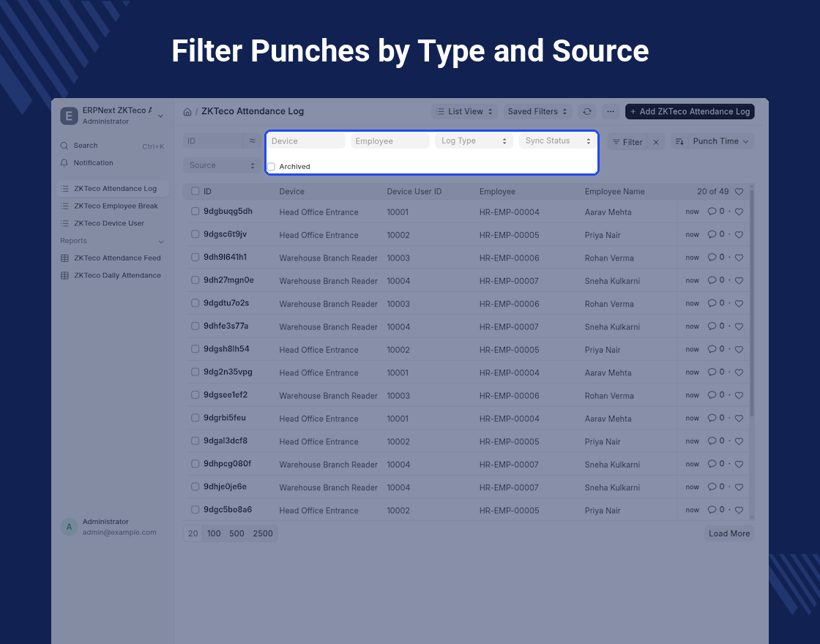Viewport: 820px width, 644px height.
Task: Click the approximate-match icon next to ID filter
Action: click(252, 141)
